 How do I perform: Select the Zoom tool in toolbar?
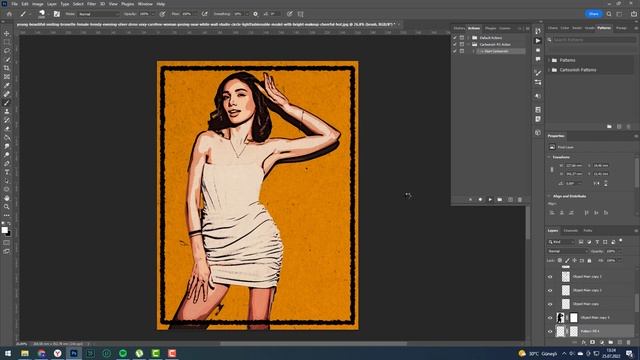coord(7,207)
